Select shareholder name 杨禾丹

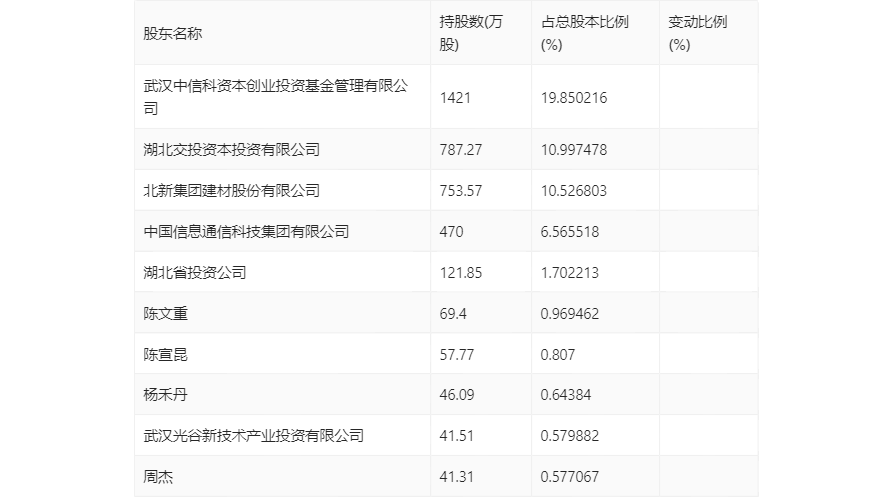(165, 395)
